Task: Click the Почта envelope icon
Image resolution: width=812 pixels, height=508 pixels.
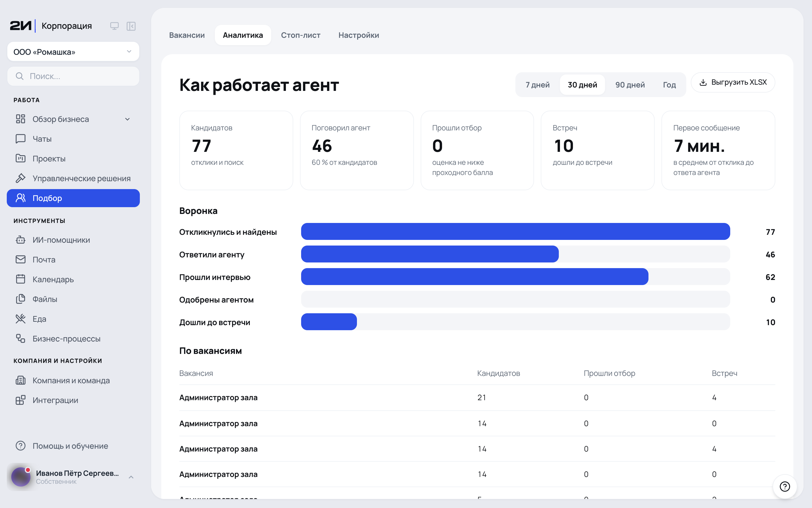Action: [21, 259]
